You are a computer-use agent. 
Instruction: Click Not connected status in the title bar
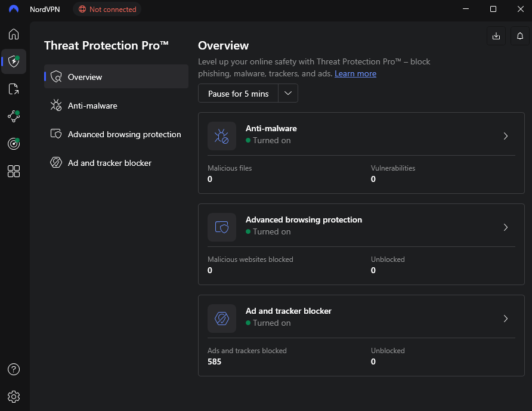[107, 9]
